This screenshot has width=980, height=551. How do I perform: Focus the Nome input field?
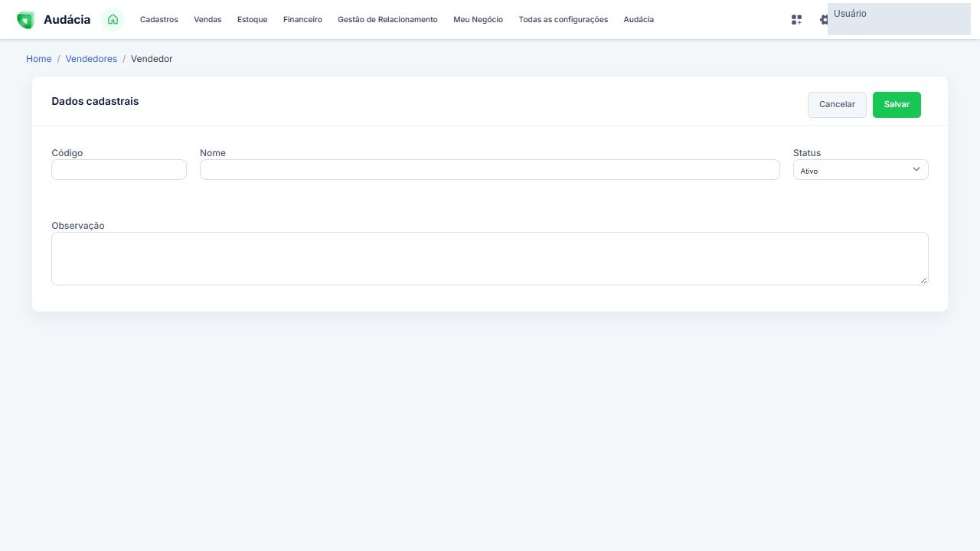(490, 170)
